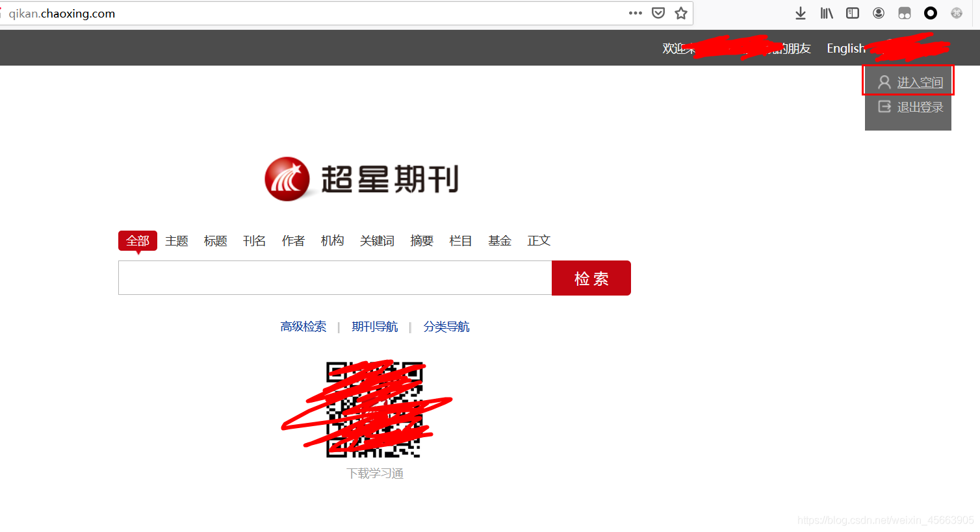Pick the 机构 search tab
Image resolution: width=980 pixels, height=532 pixels.
point(333,241)
